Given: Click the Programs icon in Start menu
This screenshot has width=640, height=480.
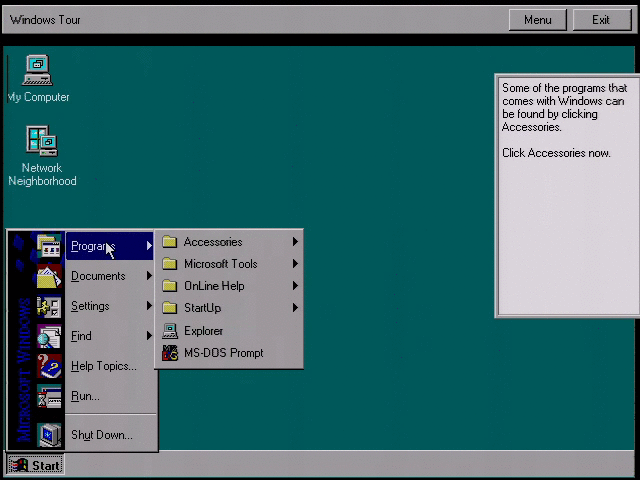Looking at the screenshot, I should 49,246.
